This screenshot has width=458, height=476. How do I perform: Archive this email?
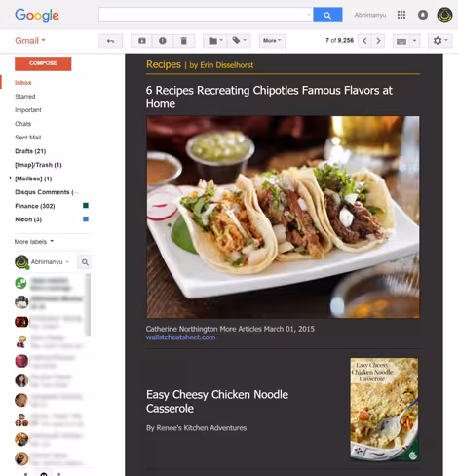coord(142,41)
